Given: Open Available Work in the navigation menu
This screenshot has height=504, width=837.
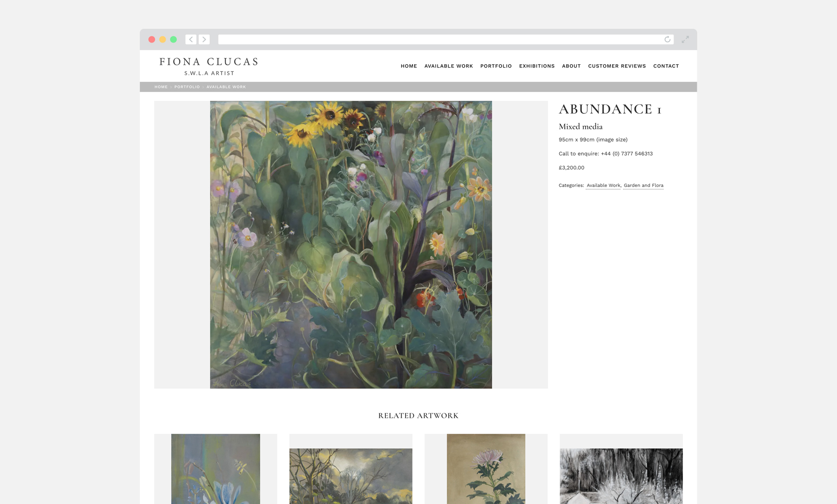Looking at the screenshot, I should [x=449, y=66].
